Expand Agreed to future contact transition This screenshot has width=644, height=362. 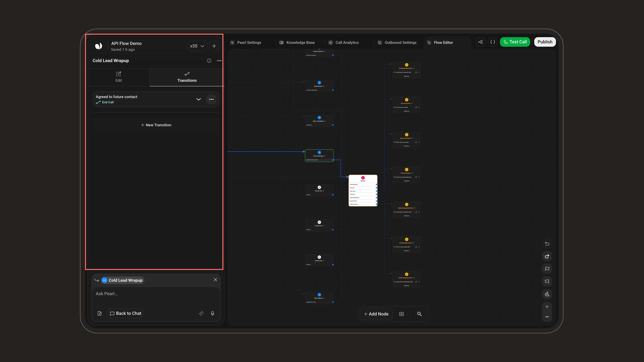click(198, 99)
